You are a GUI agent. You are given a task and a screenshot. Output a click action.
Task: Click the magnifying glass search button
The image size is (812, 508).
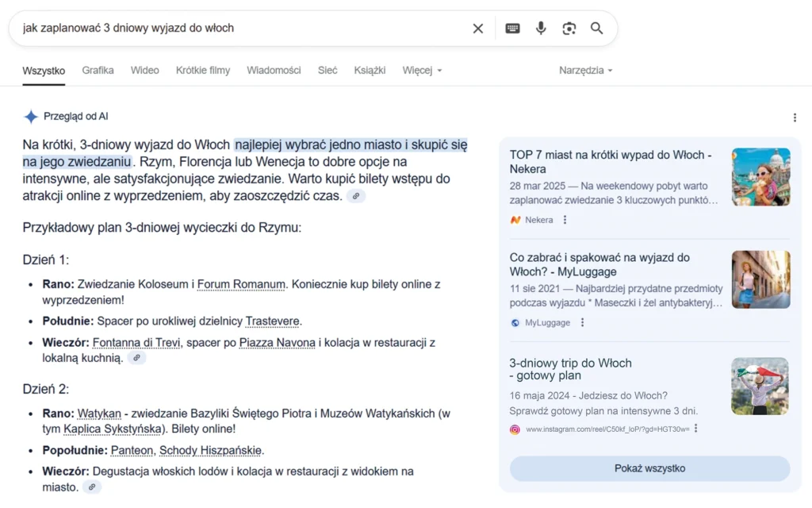(x=597, y=29)
